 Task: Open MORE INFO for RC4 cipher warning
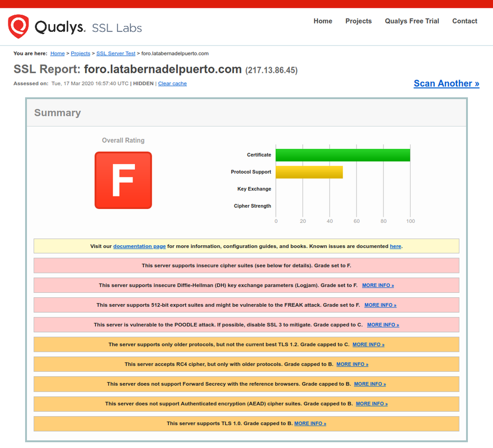click(x=353, y=365)
